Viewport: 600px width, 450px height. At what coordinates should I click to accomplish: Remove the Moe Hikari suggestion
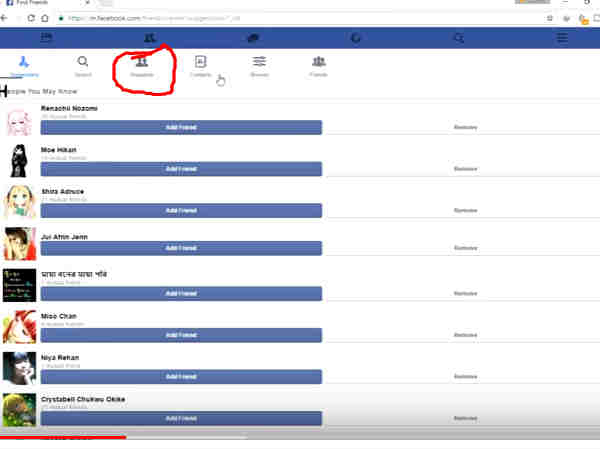[465, 169]
